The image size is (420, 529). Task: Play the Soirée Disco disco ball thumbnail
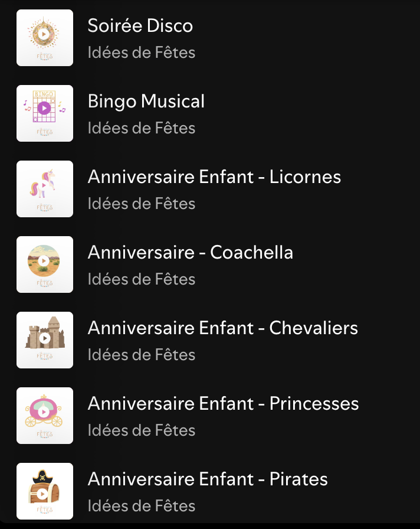pyautogui.click(x=45, y=38)
